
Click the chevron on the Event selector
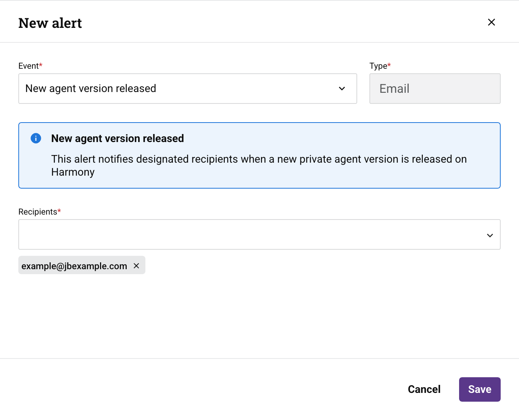coord(342,89)
